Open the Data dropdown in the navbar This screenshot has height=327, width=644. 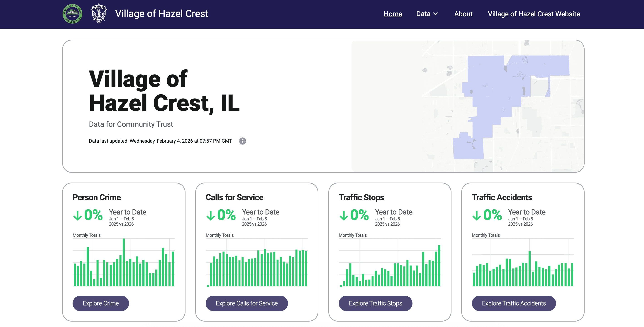point(427,14)
